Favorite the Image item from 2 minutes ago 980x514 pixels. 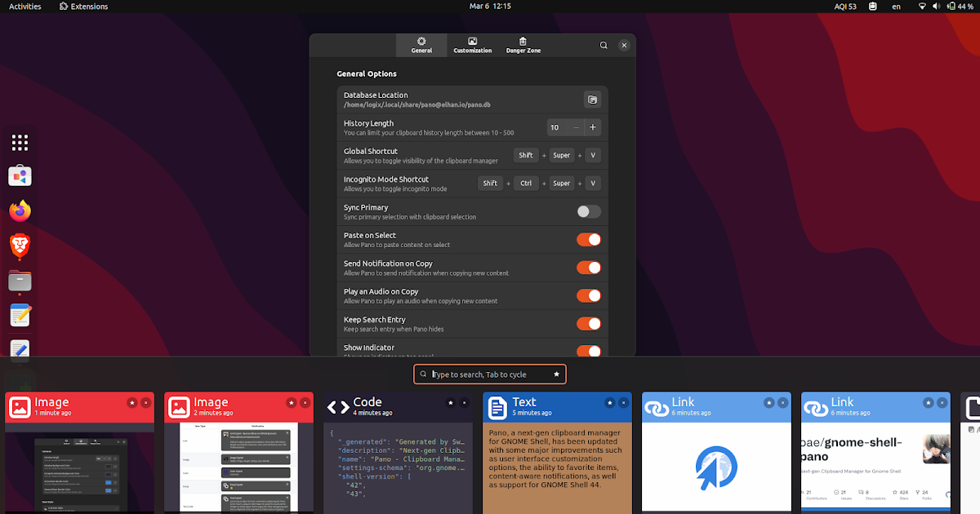tap(291, 402)
